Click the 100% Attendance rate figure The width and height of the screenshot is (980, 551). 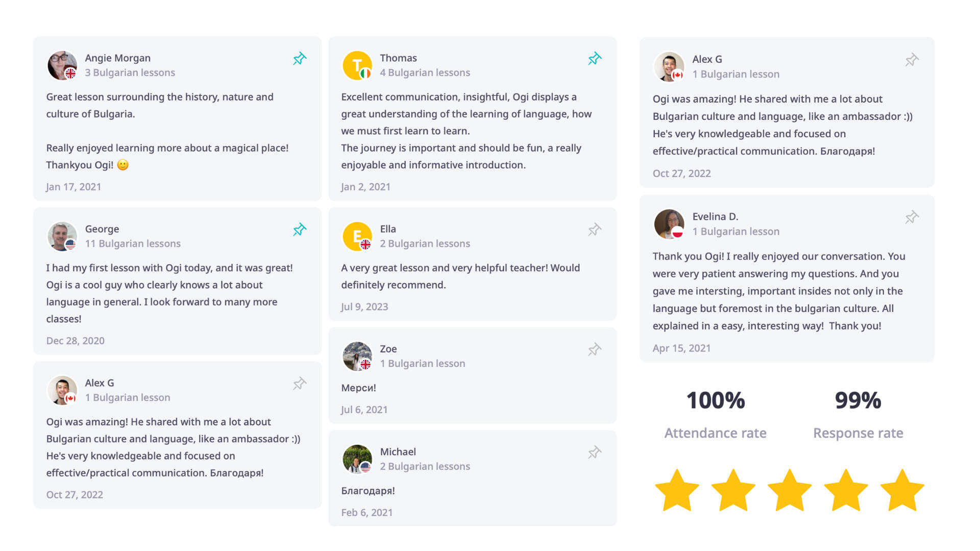coord(715,400)
